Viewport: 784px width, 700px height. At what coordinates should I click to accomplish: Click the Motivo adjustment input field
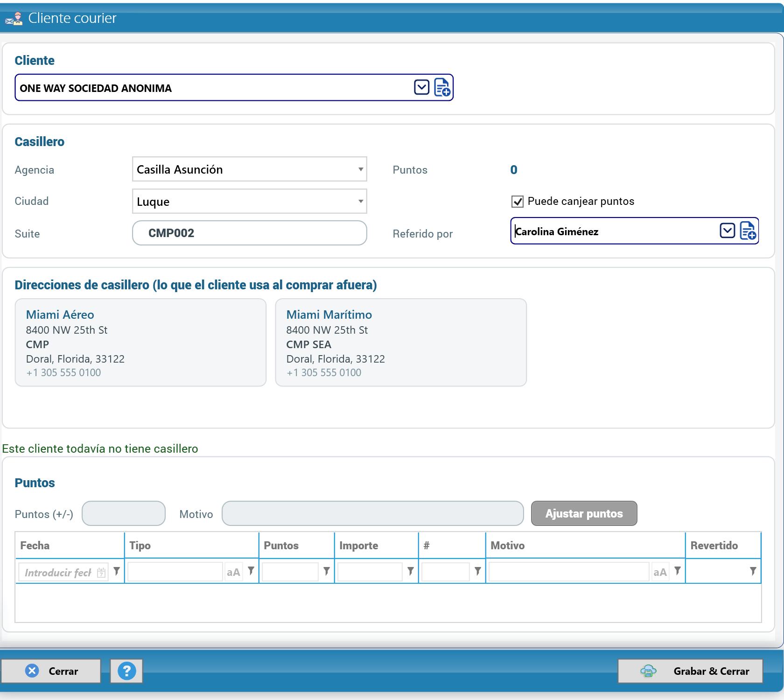pyautogui.click(x=372, y=513)
